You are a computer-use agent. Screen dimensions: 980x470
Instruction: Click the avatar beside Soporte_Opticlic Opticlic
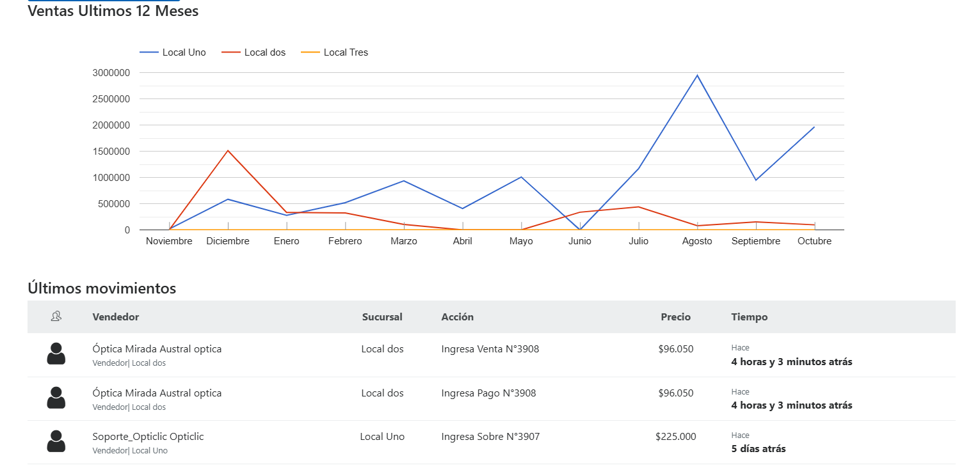[56, 441]
